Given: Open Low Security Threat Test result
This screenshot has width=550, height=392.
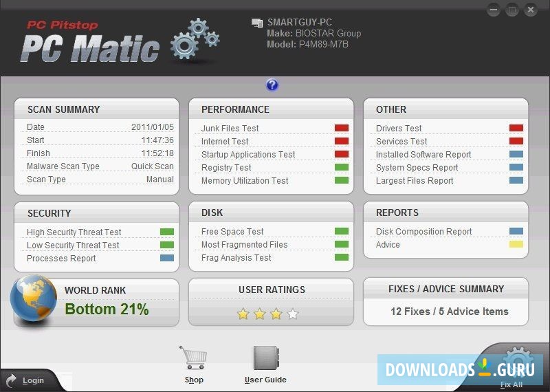Looking at the screenshot, I should (x=73, y=246).
